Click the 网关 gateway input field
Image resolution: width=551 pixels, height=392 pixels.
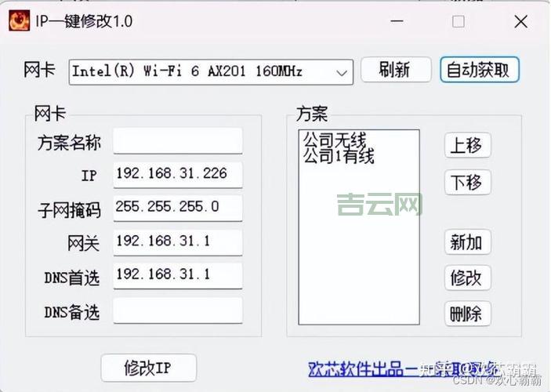pyautogui.click(x=178, y=242)
